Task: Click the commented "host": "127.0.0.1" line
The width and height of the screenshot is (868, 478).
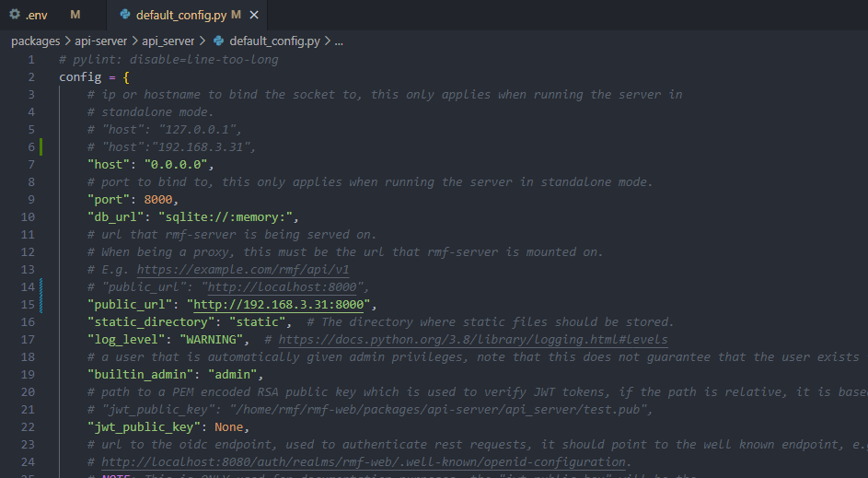Action: 165,130
